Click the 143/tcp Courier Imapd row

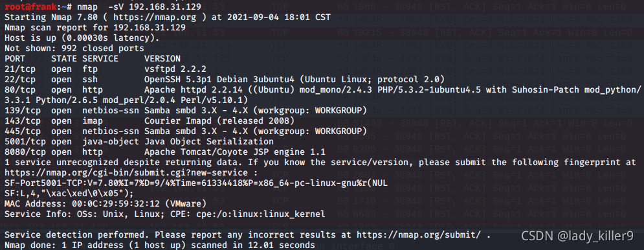(150, 120)
